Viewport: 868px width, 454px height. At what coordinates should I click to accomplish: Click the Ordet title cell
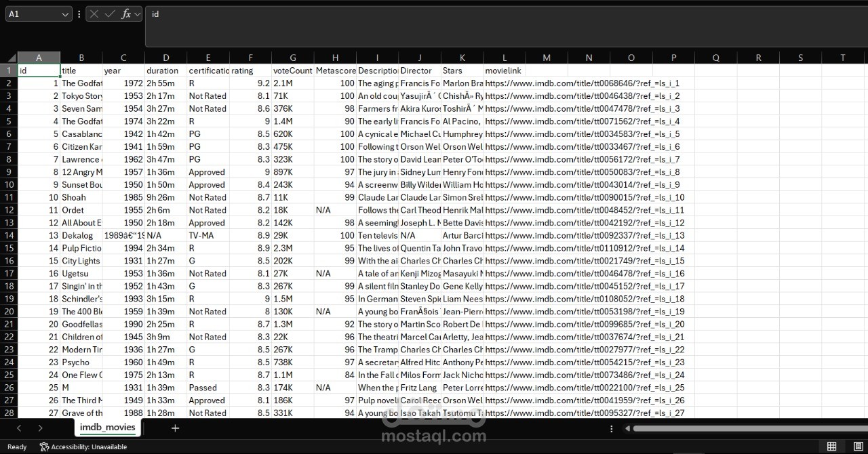[x=81, y=210]
